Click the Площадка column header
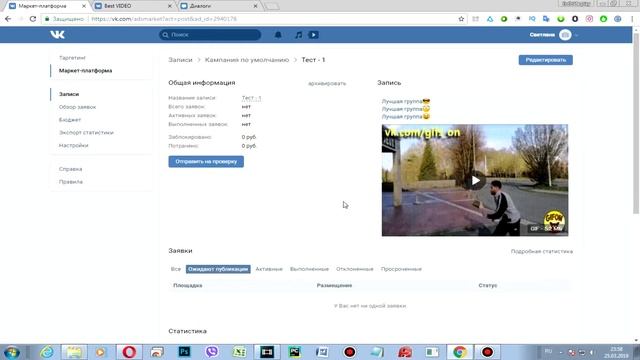 [188, 285]
